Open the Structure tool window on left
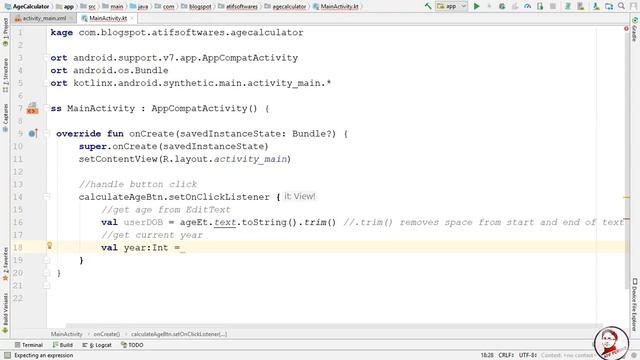The width and height of the screenshot is (640, 360). 5,76
